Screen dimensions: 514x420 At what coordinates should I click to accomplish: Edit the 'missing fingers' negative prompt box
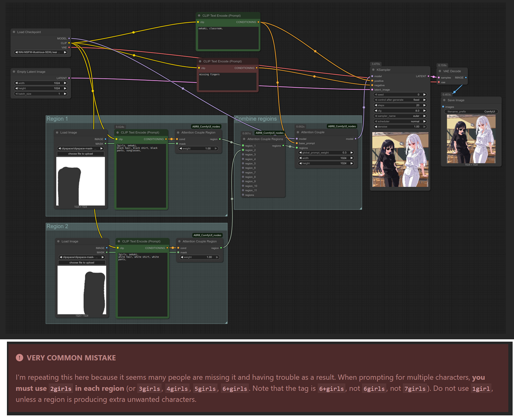point(228,81)
